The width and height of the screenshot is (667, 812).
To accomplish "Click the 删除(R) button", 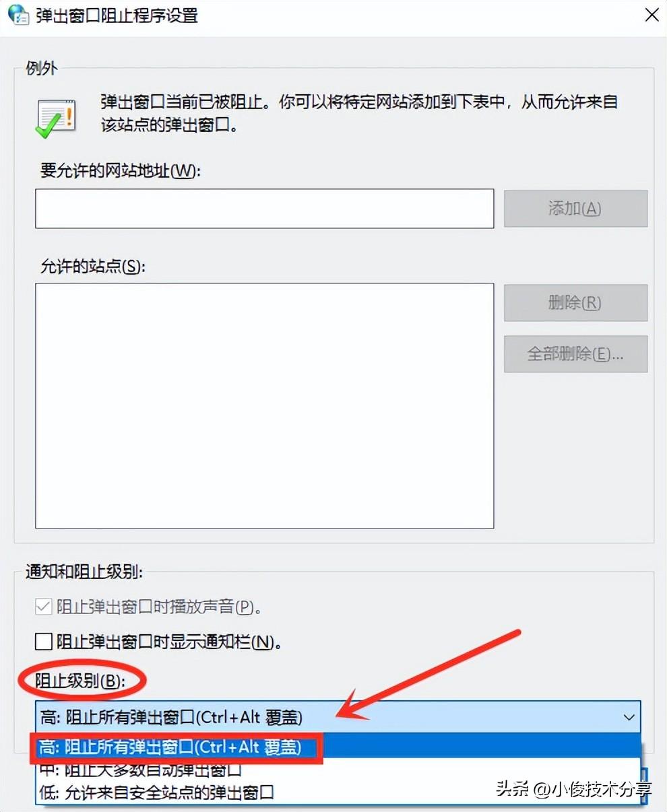I will 575,302.
